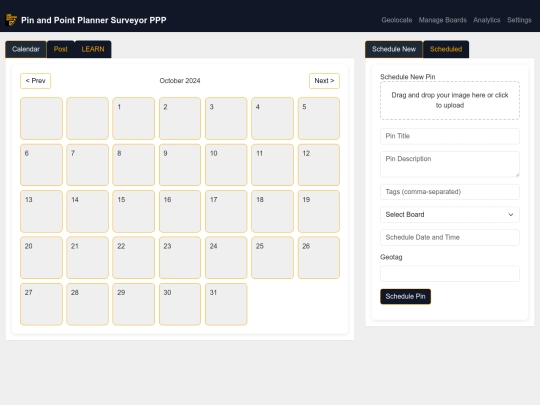Select October 29 on the calendar
The image size is (540, 405).
(134, 304)
